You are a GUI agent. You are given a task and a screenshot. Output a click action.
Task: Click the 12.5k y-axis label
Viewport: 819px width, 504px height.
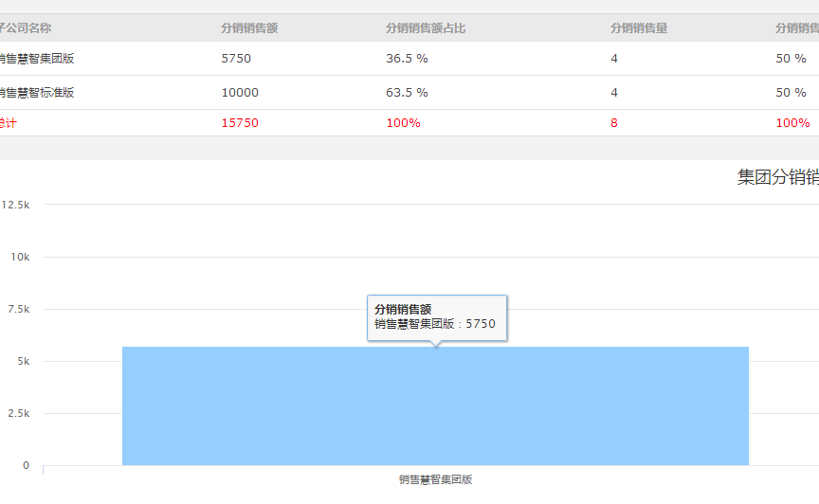pos(16,205)
